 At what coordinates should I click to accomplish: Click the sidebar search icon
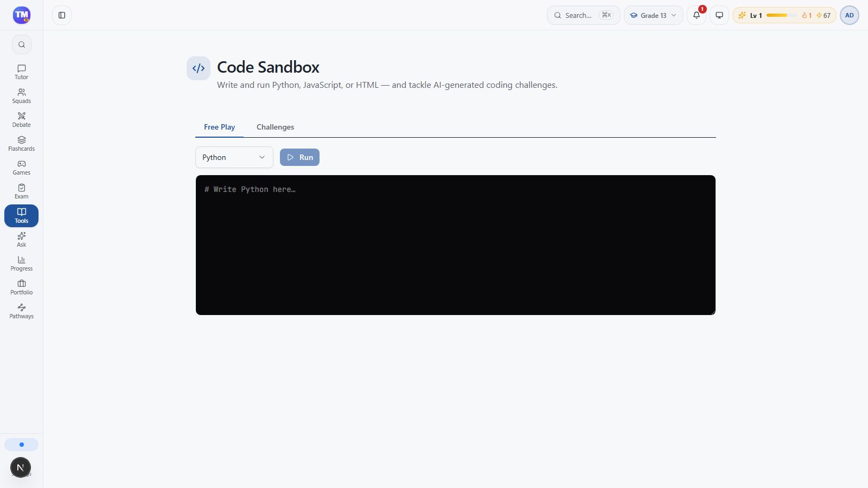22,44
